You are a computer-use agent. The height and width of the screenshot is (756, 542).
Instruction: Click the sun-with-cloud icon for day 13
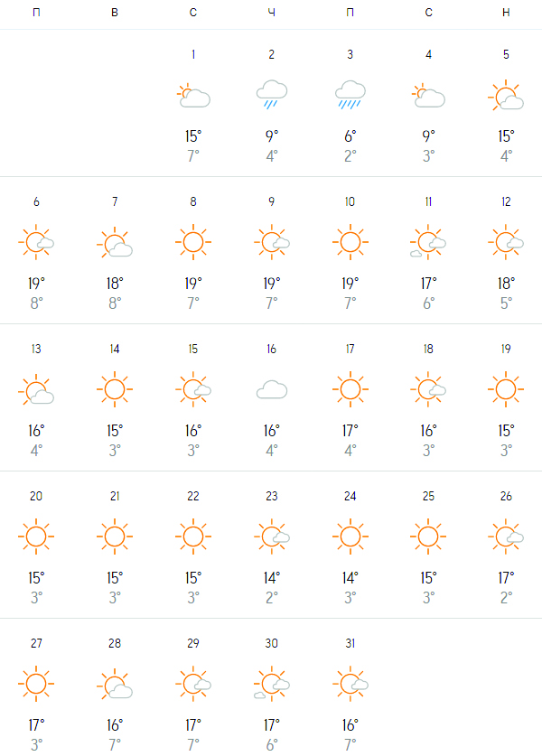tap(36, 389)
